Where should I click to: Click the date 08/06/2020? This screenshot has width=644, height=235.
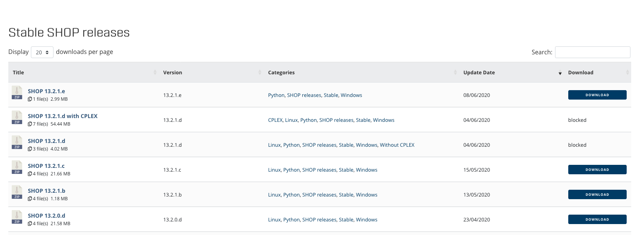tap(477, 95)
